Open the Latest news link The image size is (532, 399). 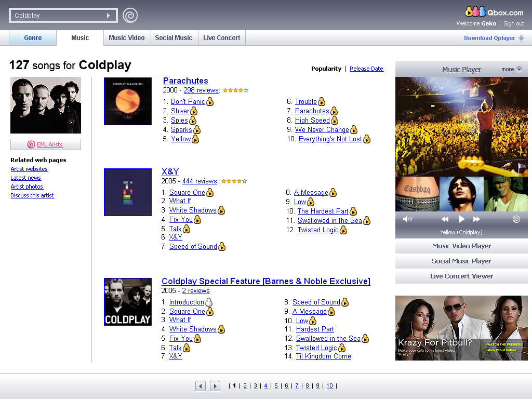[26, 178]
